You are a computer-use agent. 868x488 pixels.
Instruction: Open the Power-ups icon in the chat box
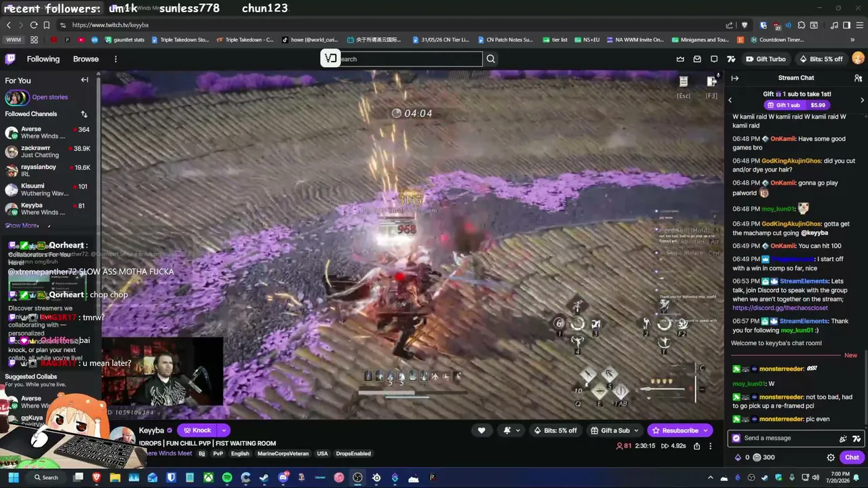(843, 439)
